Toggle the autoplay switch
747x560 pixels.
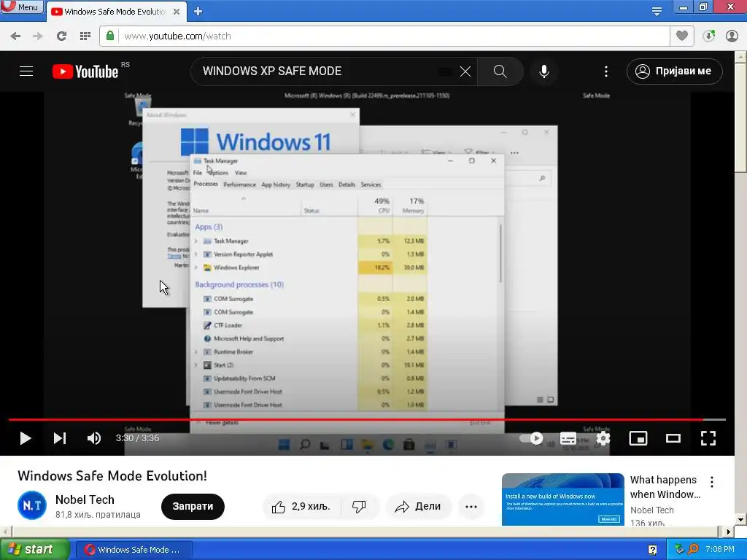pos(531,438)
